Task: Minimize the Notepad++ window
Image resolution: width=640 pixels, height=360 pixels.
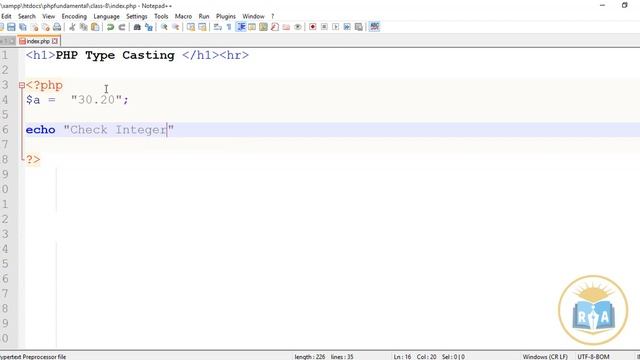Action: [x=602, y=5]
